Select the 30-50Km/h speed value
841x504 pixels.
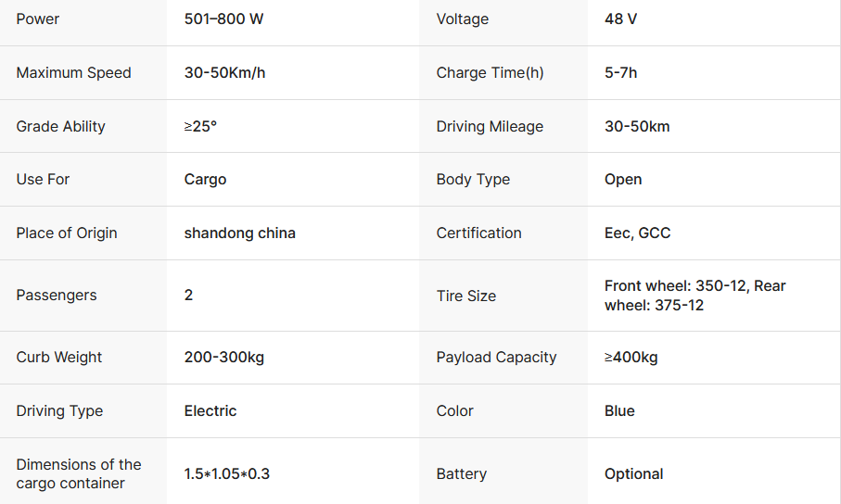click(x=224, y=73)
